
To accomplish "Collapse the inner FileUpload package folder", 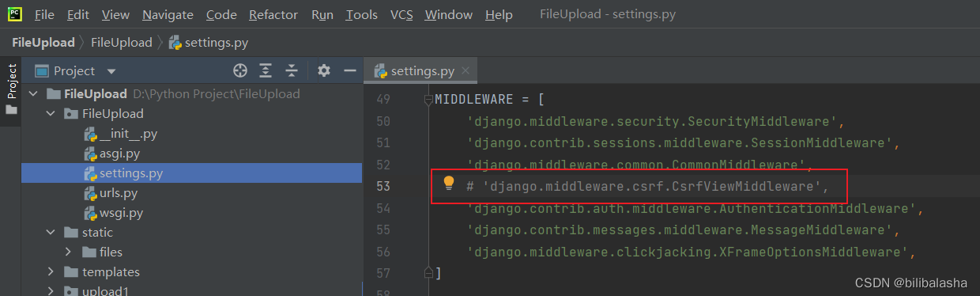I will (x=51, y=114).
